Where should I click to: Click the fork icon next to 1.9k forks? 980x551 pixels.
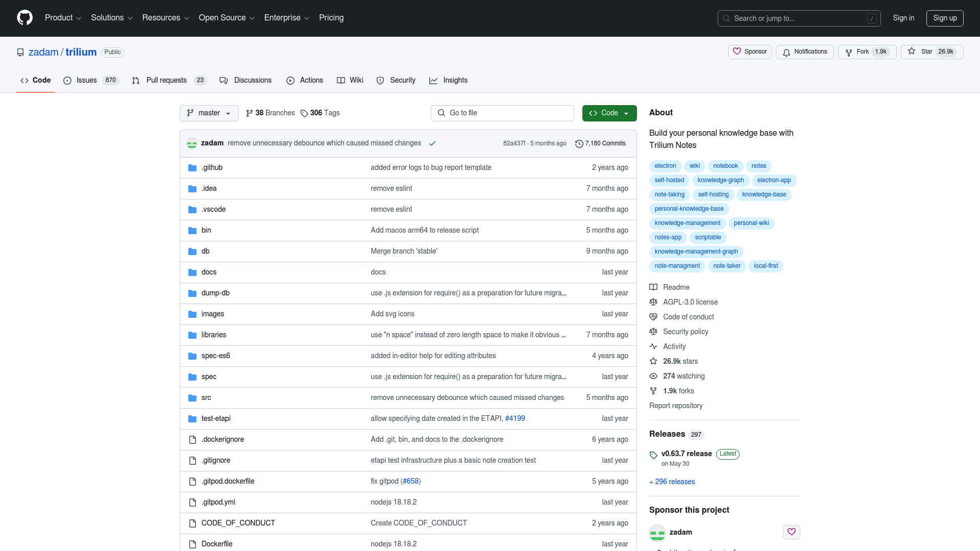point(653,391)
